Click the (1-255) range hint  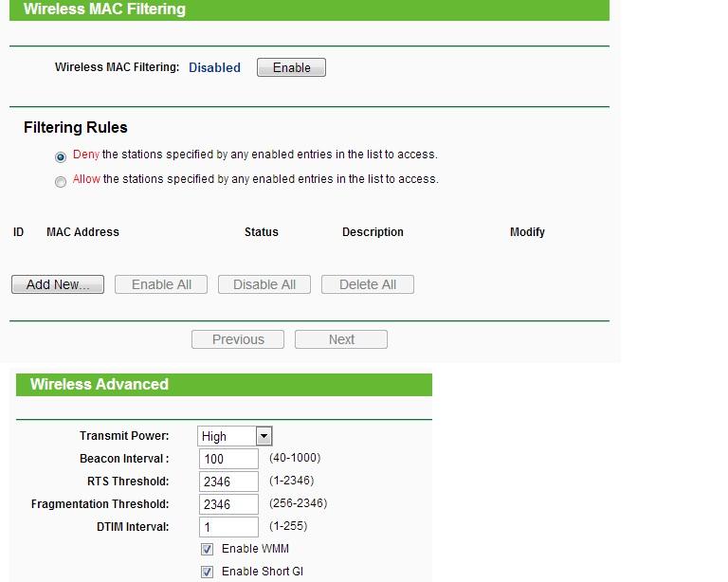(288, 526)
